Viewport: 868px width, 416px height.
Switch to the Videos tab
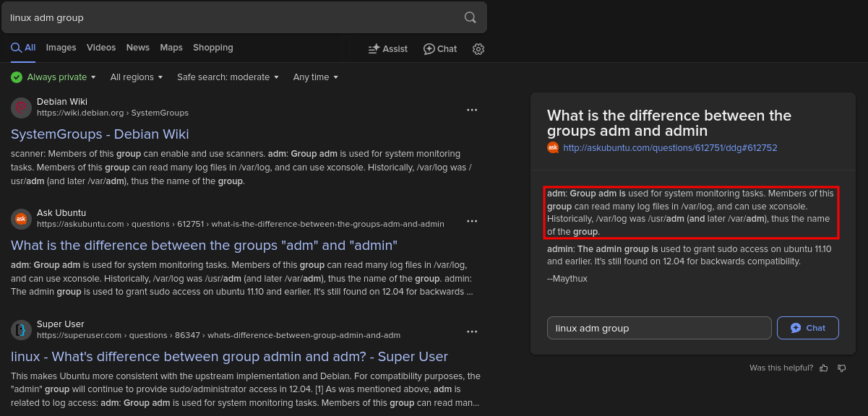pyautogui.click(x=101, y=48)
